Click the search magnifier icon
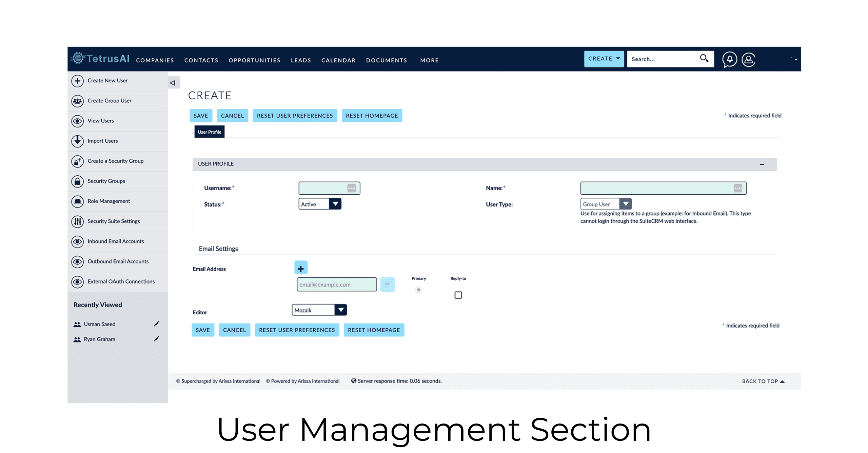Screen dimensions: 868x453 [x=704, y=59]
